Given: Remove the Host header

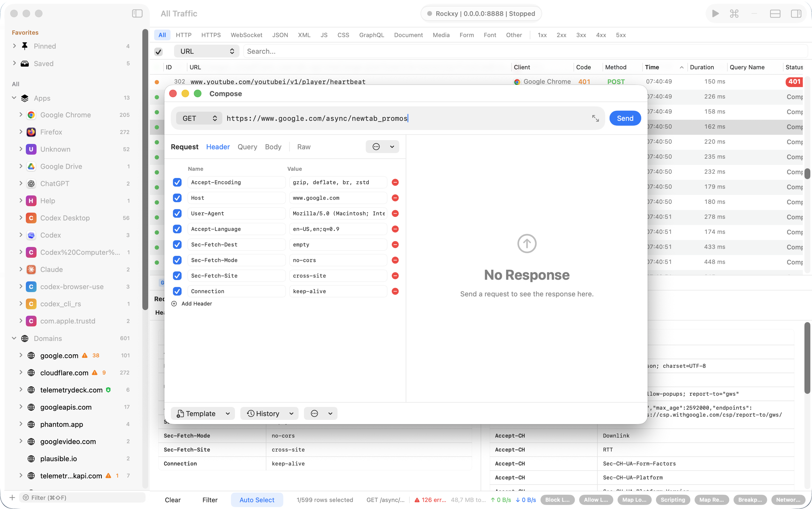Looking at the screenshot, I should (x=395, y=198).
